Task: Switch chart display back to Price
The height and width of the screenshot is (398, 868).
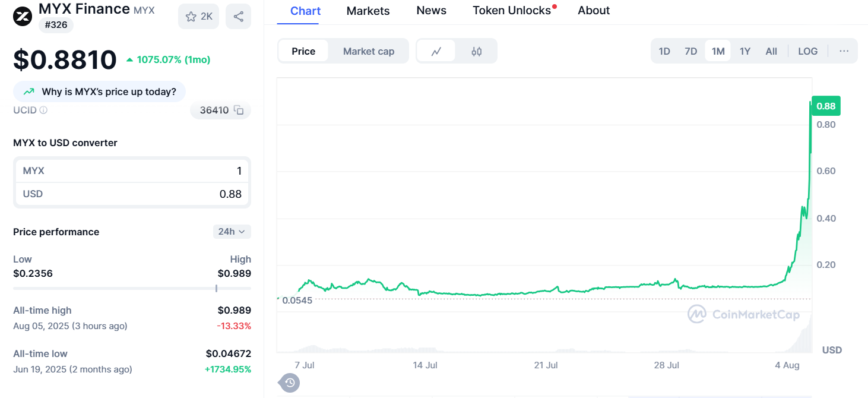Action: [303, 51]
